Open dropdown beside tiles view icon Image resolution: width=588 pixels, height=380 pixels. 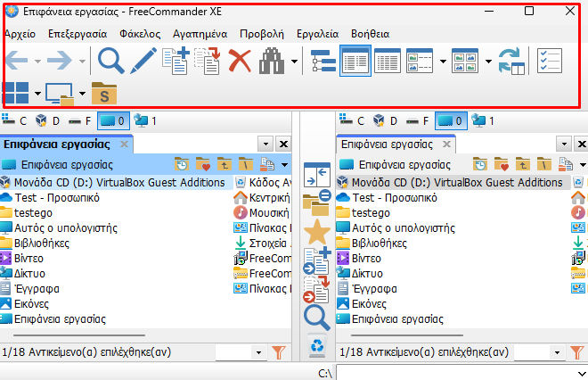pyautogui.click(x=443, y=62)
